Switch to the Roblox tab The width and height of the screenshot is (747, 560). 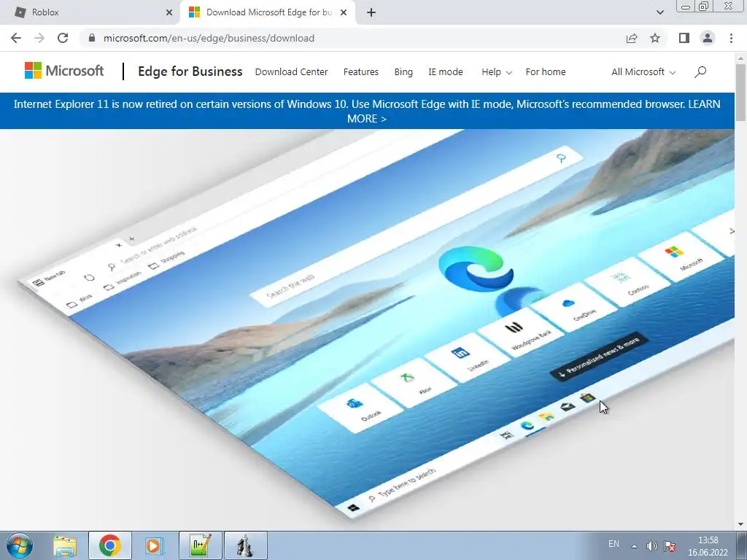[x=90, y=12]
